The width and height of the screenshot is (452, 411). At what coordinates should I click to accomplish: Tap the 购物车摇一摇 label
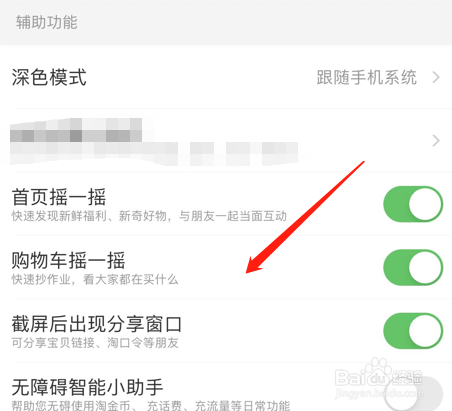68,260
